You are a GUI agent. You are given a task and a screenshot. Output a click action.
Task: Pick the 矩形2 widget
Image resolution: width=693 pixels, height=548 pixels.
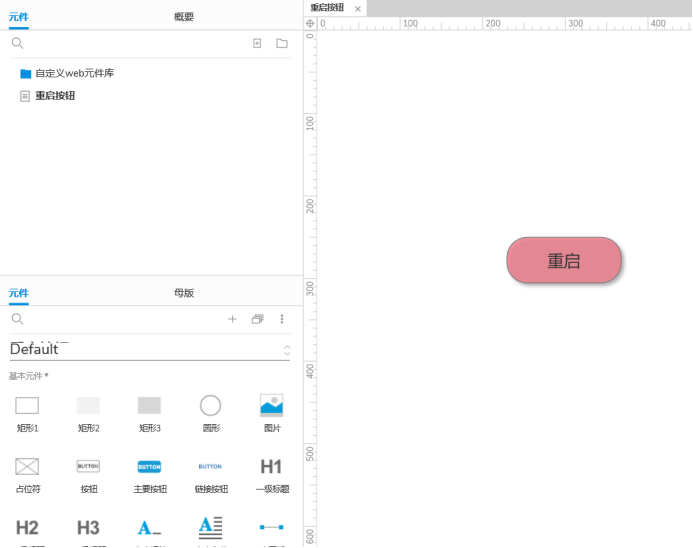point(88,413)
